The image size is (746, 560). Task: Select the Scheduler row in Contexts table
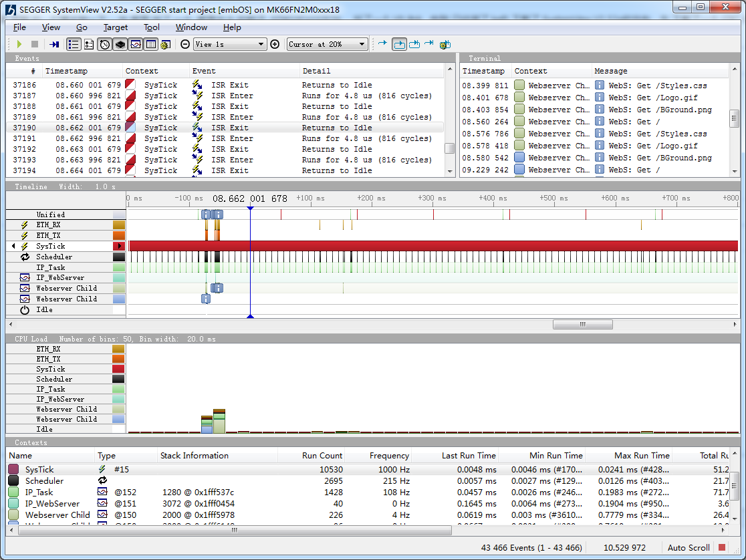point(368,480)
